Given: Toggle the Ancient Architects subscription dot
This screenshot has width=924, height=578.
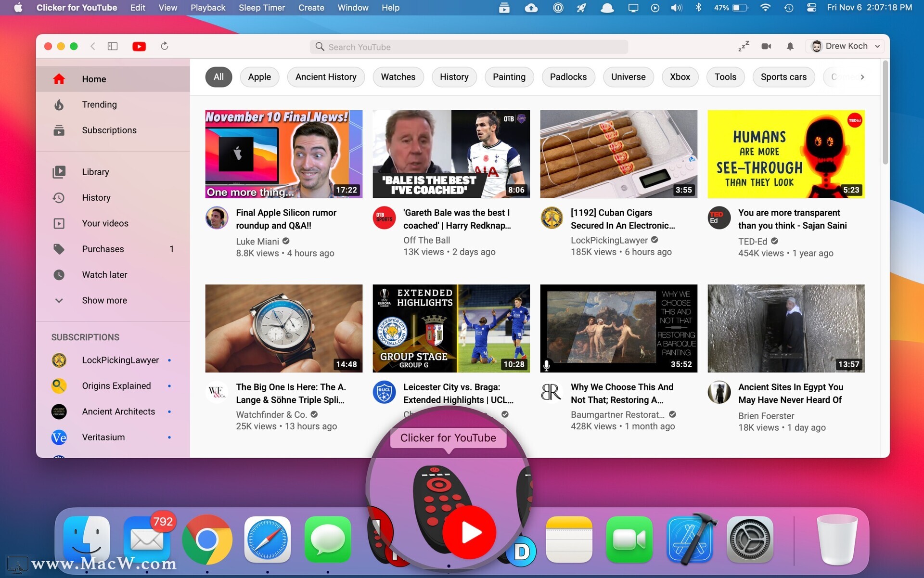Looking at the screenshot, I should pyautogui.click(x=172, y=411).
